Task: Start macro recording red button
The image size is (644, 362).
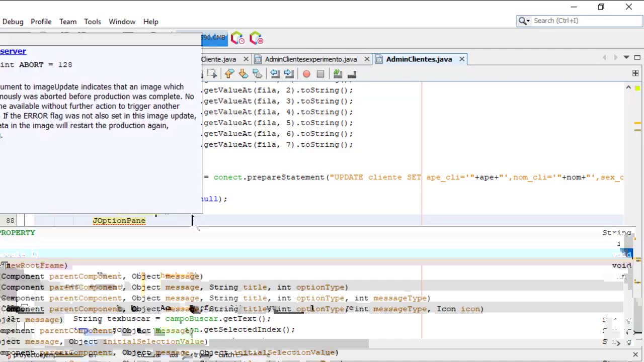Action: coord(306,74)
